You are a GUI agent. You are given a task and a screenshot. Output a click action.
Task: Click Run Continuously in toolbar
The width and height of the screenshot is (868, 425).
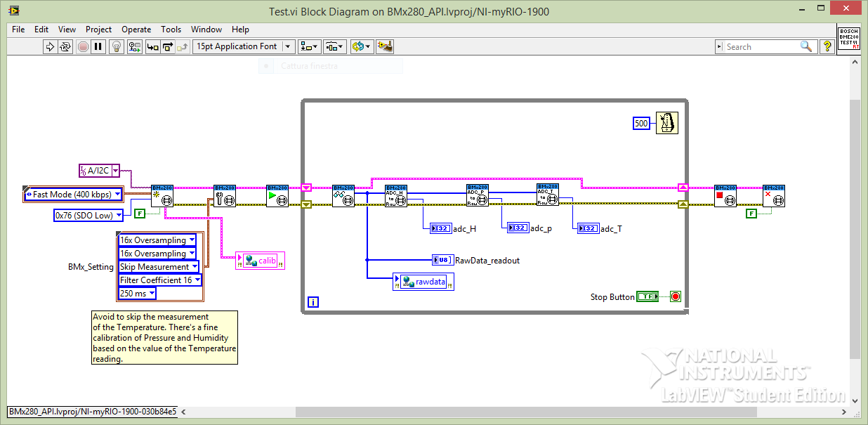tap(65, 47)
